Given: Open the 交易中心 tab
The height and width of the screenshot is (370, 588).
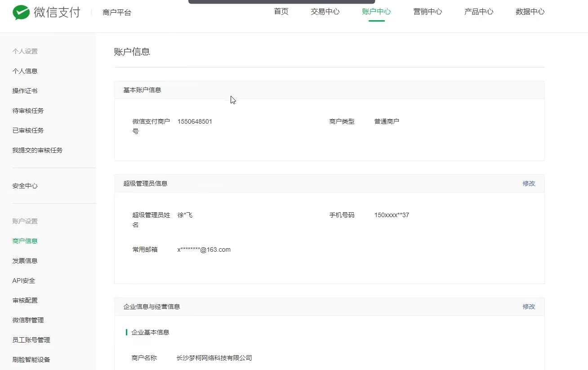Looking at the screenshot, I should point(325,12).
